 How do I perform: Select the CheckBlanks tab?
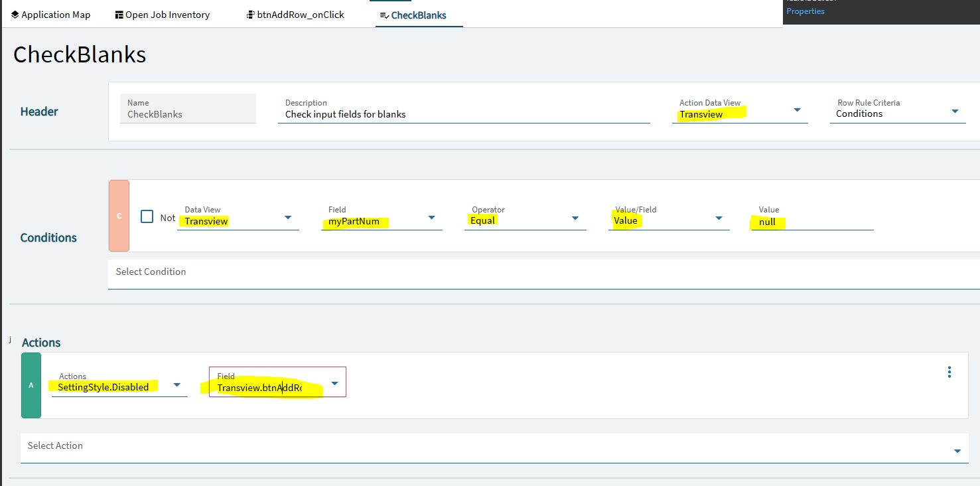click(419, 15)
